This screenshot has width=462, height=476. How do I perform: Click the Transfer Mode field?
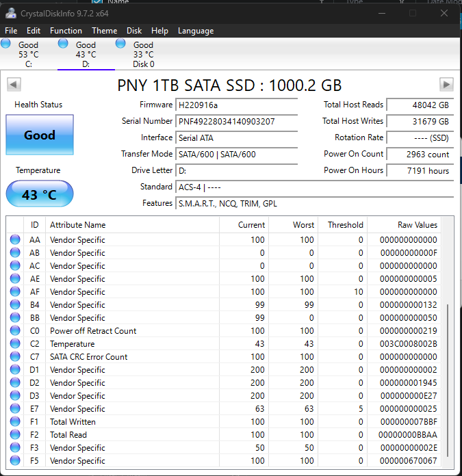click(x=237, y=155)
